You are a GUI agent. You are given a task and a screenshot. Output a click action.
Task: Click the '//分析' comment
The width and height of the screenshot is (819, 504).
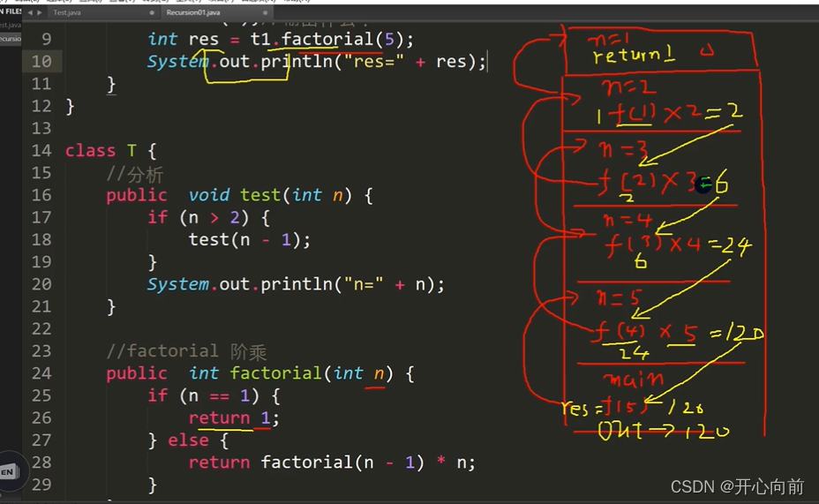pos(135,173)
